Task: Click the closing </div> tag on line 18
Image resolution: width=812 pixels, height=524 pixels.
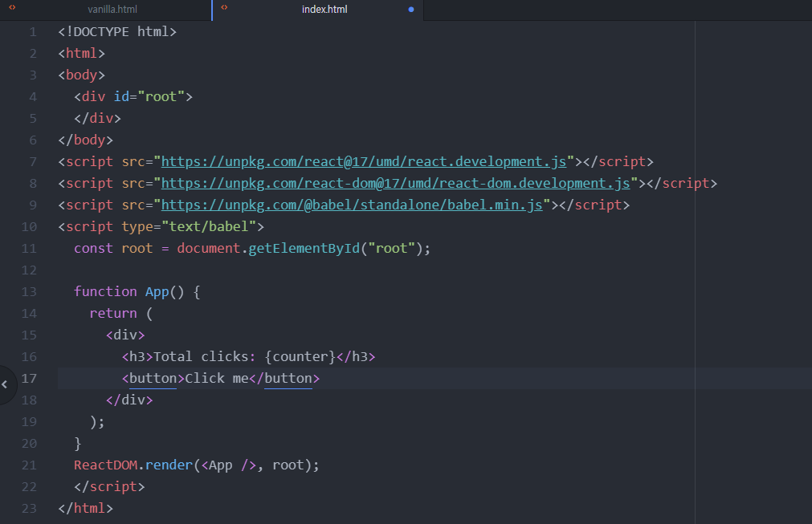Action: click(x=129, y=400)
